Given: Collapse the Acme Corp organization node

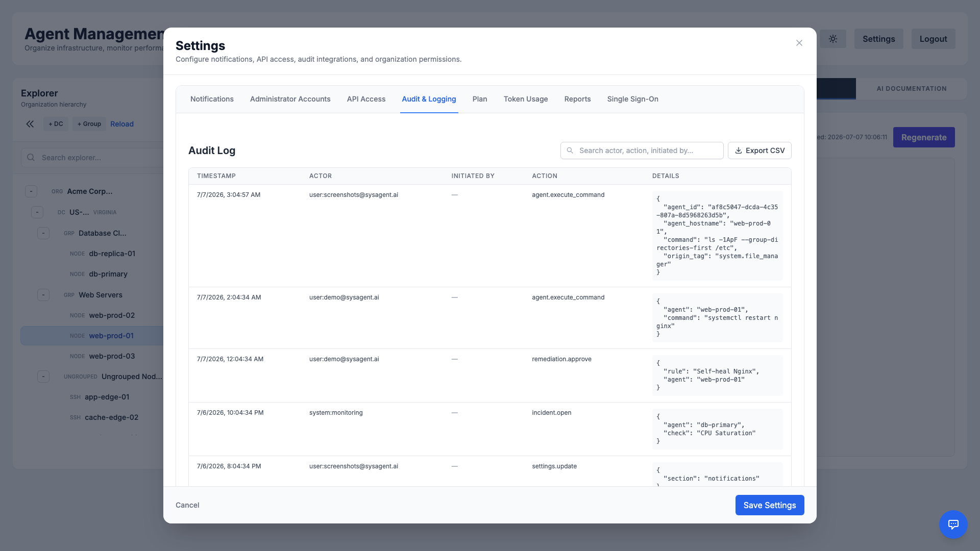Looking at the screenshot, I should tap(31, 191).
